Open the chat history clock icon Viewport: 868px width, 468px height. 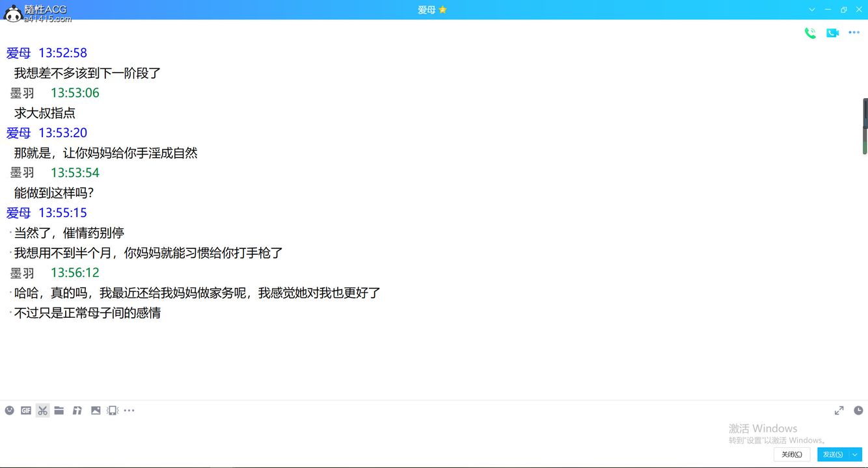[858, 410]
